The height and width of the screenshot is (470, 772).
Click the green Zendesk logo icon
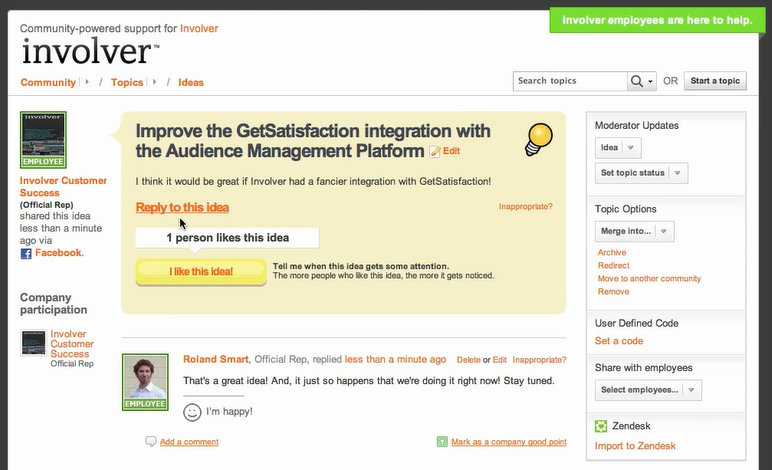(601, 426)
